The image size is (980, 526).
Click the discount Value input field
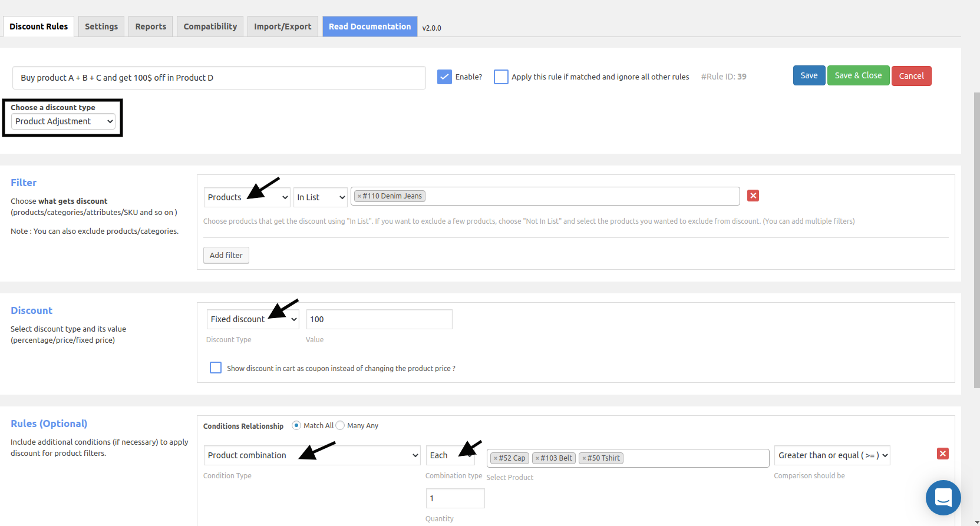[x=380, y=319]
